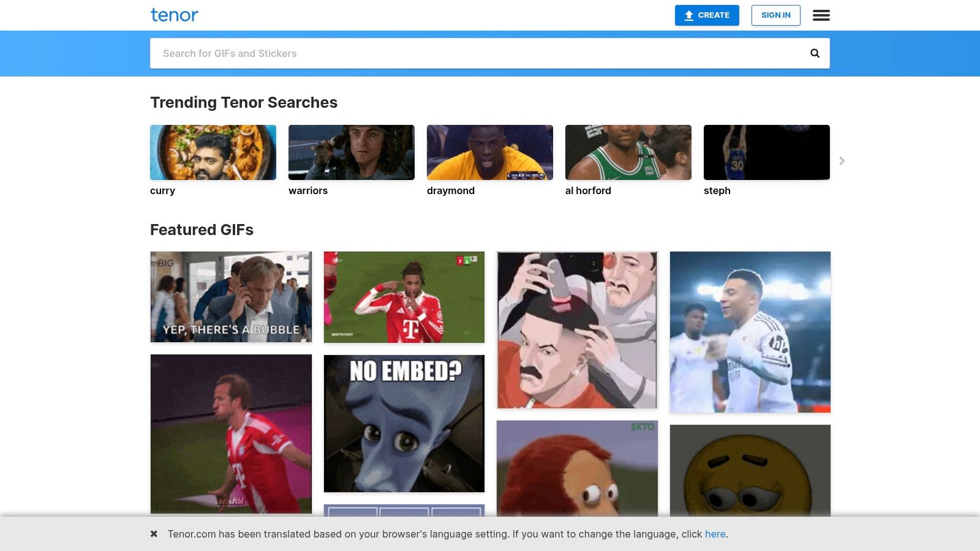Click the 'here' language link
This screenshot has height=551, width=980.
[x=715, y=534]
